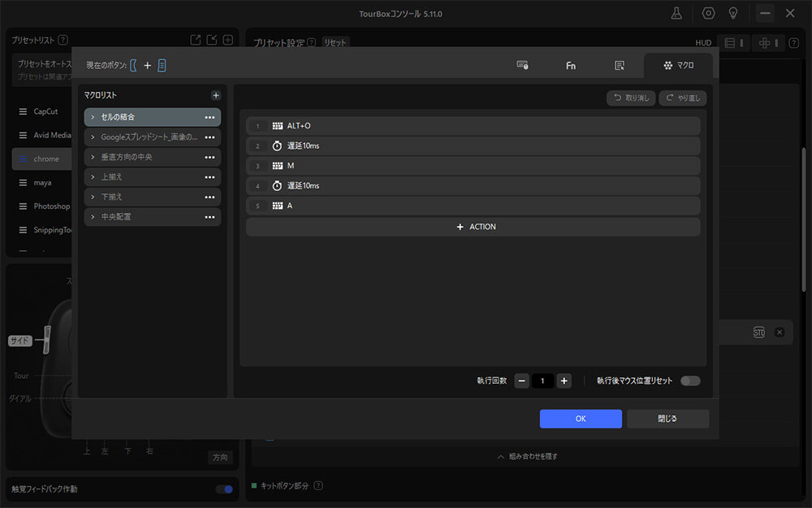This screenshot has height=508, width=812.
Task: Toggle 実行後マウス位置リセット switch
Action: point(690,380)
